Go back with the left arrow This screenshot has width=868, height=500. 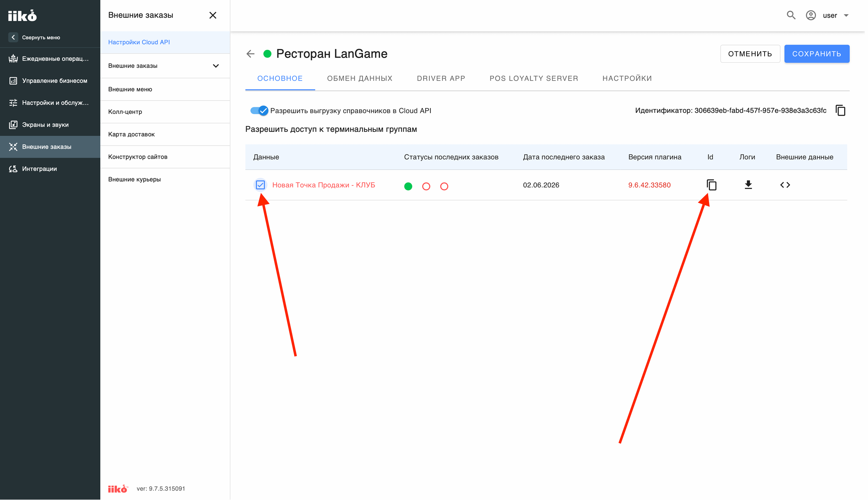pyautogui.click(x=251, y=54)
